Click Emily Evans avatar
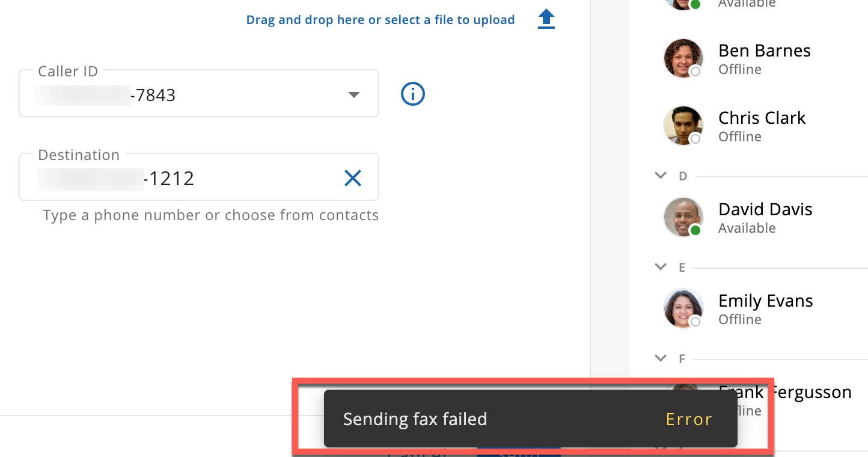The width and height of the screenshot is (868, 457). 683,308
